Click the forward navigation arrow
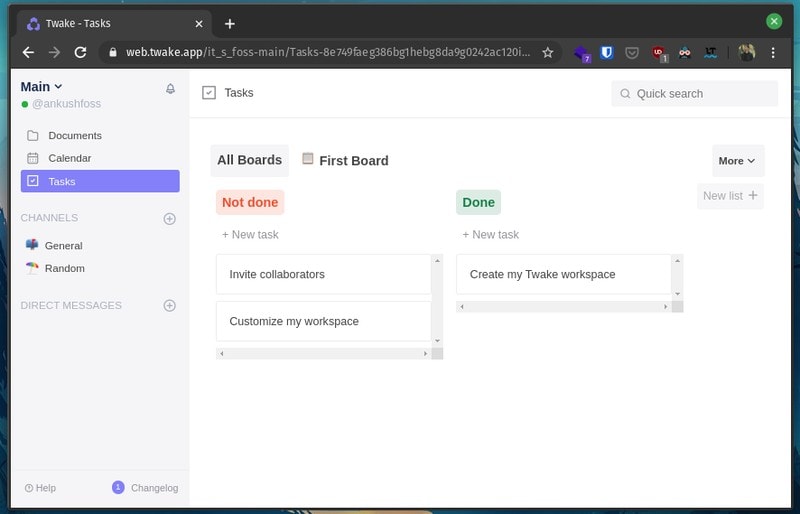This screenshot has width=800, height=514. pos(54,52)
